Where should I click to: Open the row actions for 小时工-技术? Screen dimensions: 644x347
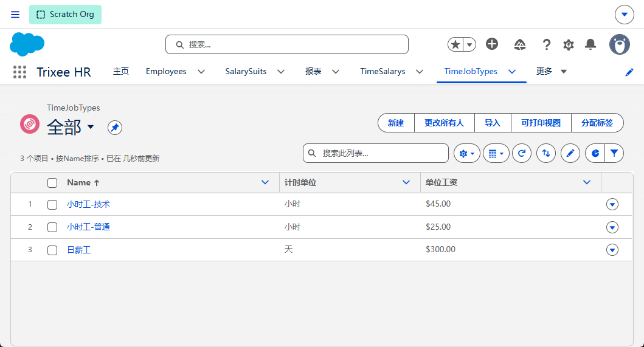[612, 204]
